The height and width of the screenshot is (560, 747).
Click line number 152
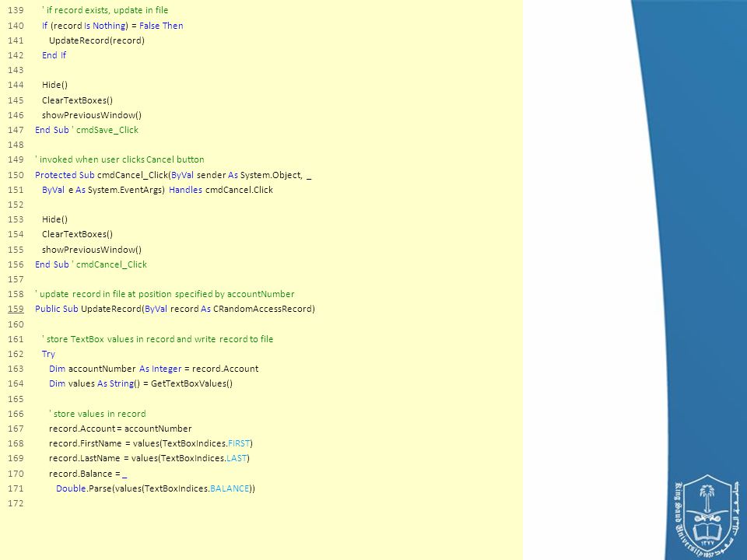pos(16,205)
